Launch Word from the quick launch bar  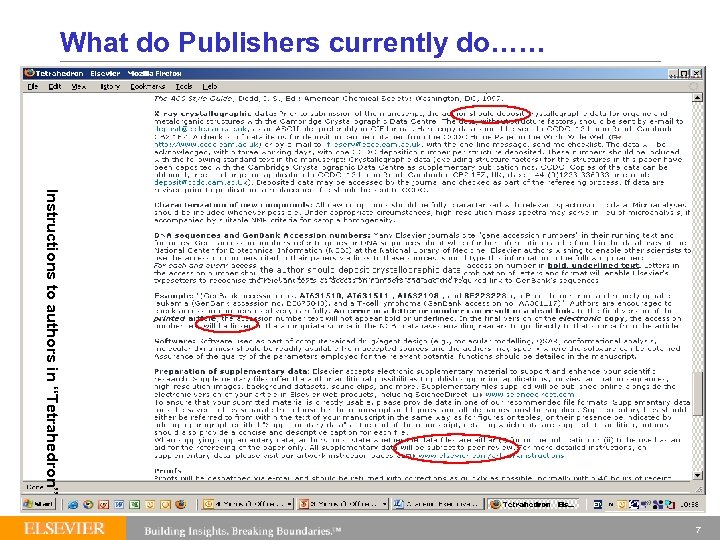coord(119,504)
